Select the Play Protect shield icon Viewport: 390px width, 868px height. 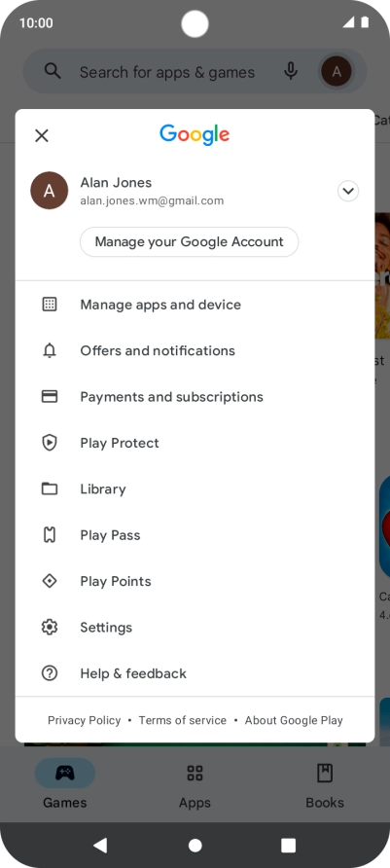(50, 443)
